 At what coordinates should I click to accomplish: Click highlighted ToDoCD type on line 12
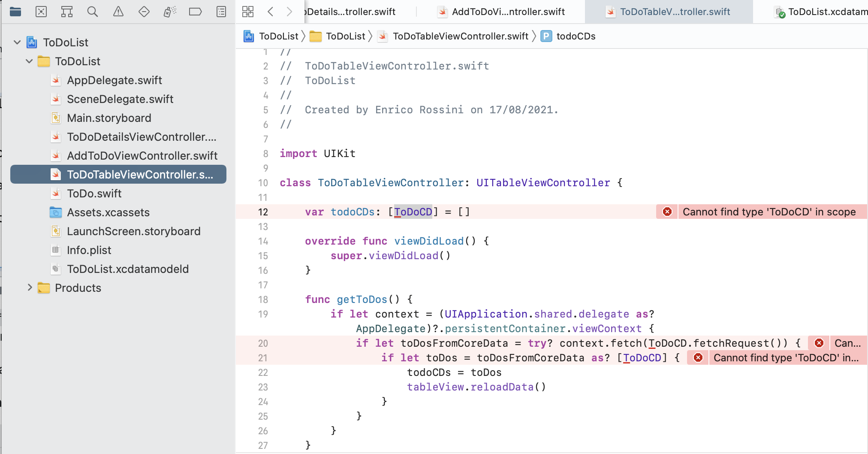point(413,212)
